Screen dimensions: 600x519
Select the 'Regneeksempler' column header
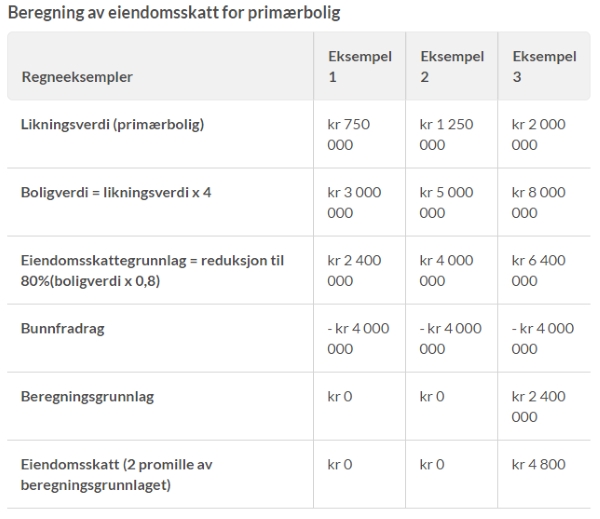(x=77, y=77)
